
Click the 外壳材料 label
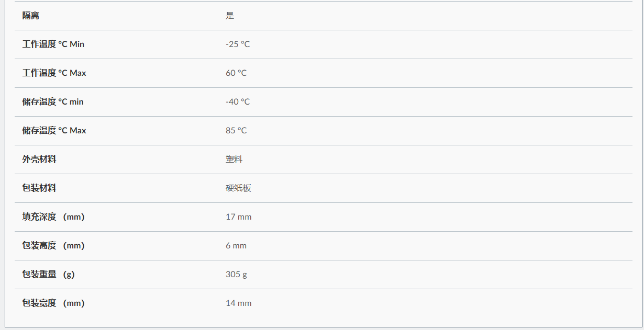(39, 160)
